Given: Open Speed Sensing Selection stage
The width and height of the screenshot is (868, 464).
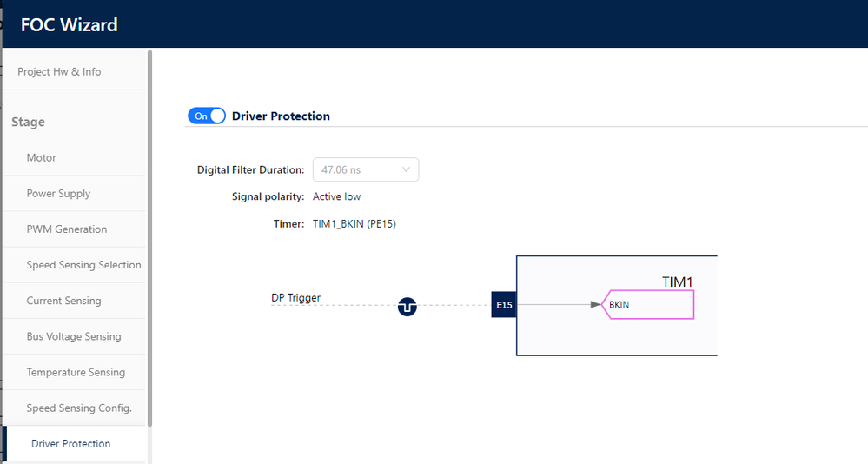Looking at the screenshot, I should tap(75, 265).
